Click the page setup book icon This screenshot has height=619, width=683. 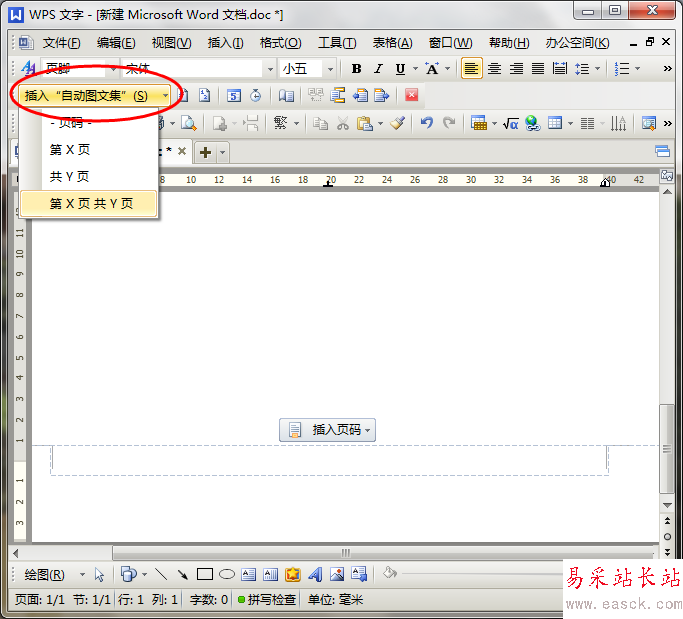286,95
